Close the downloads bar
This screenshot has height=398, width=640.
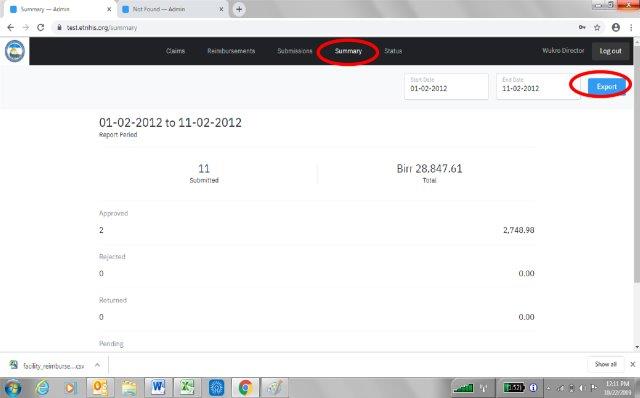coord(633,364)
